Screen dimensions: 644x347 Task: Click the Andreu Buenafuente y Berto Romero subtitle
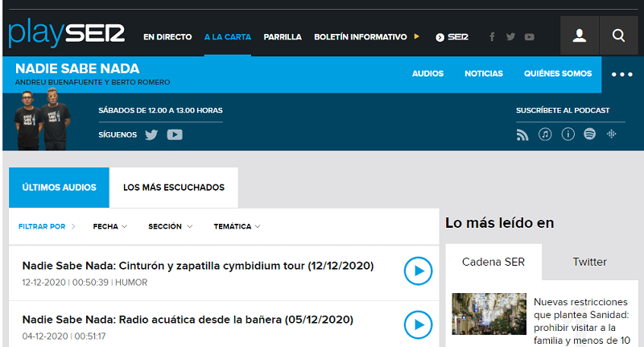tap(93, 82)
